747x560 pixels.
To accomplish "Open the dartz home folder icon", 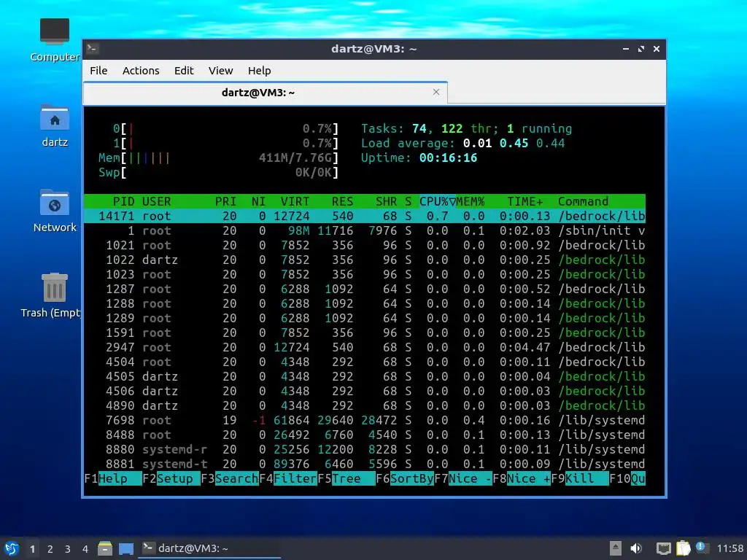I will point(54,125).
